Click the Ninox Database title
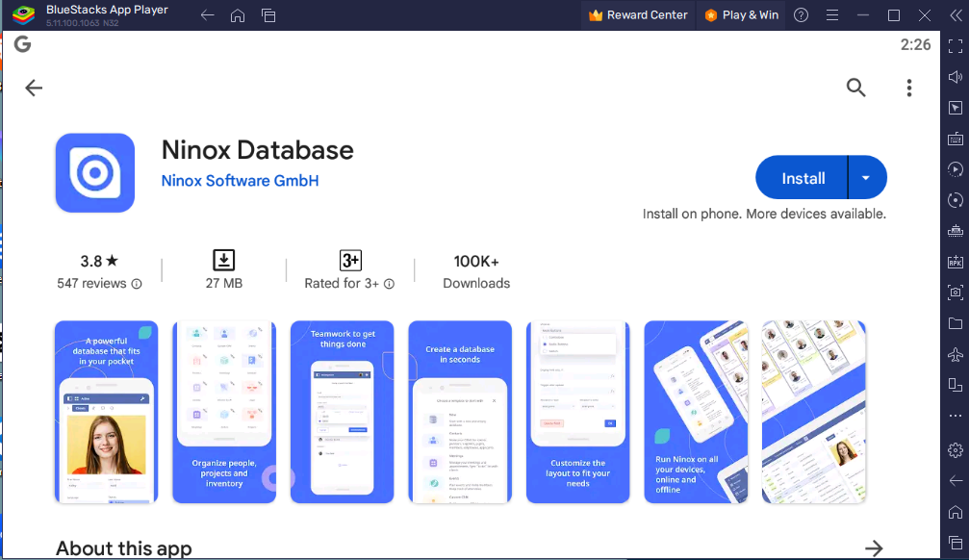 [x=258, y=150]
